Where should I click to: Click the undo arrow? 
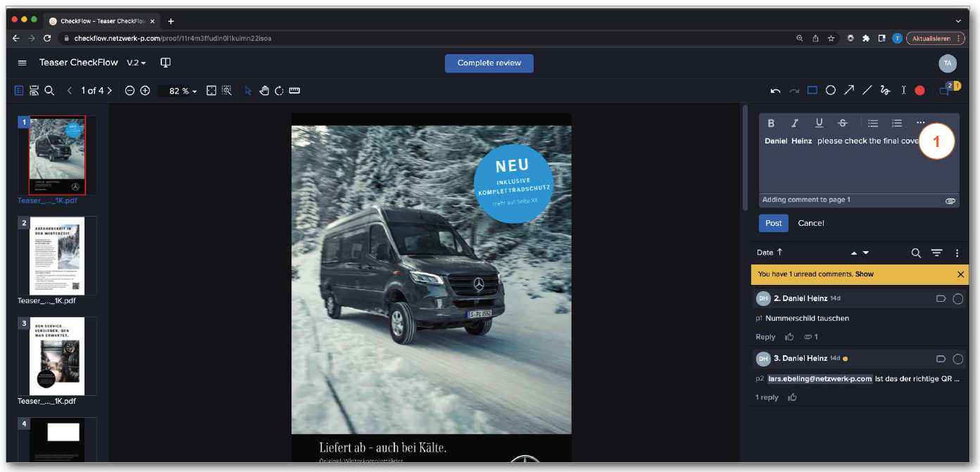click(776, 91)
